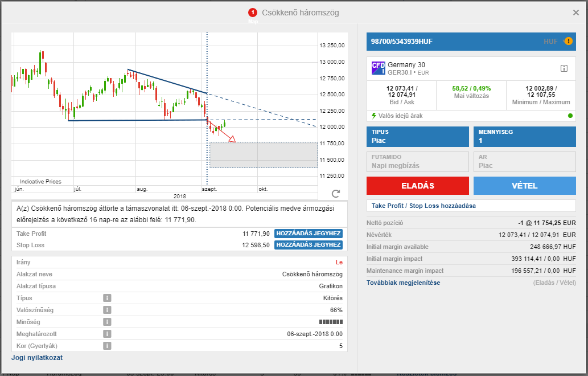Click the info icon beside Minőség
The image size is (588, 376).
pos(106,322)
